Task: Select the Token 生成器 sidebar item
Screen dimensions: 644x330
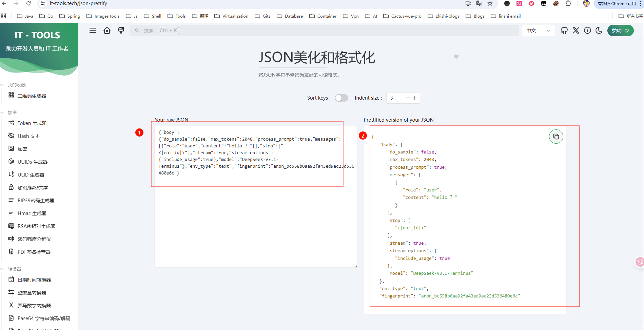Action: tap(32, 123)
